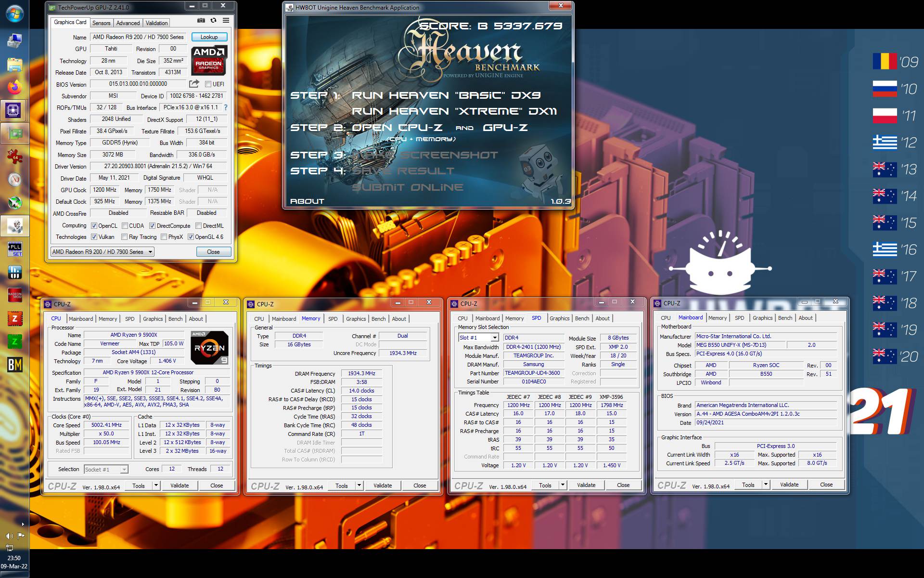
Task: Click the Lookup button in GPU-Z
Action: pos(209,37)
